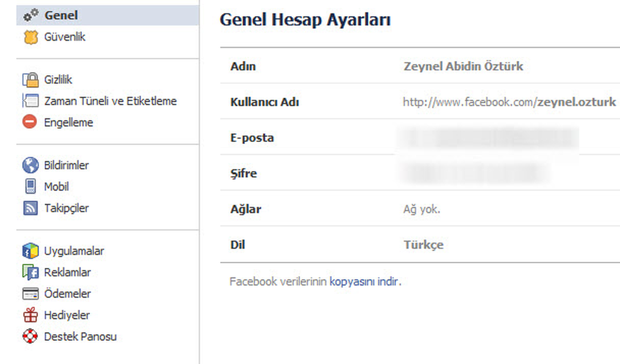Click the credit card icon beside Ödemeler
The height and width of the screenshot is (364, 620).
pos(30,294)
